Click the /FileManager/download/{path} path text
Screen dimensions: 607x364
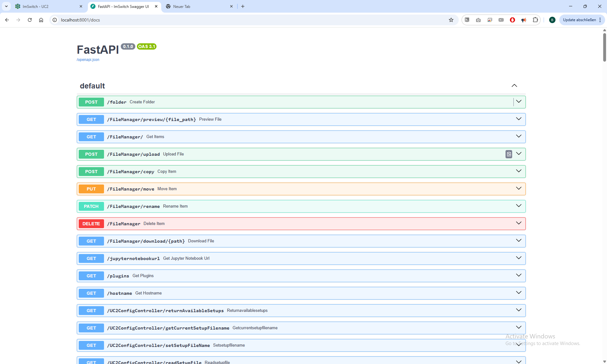click(146, 241)
